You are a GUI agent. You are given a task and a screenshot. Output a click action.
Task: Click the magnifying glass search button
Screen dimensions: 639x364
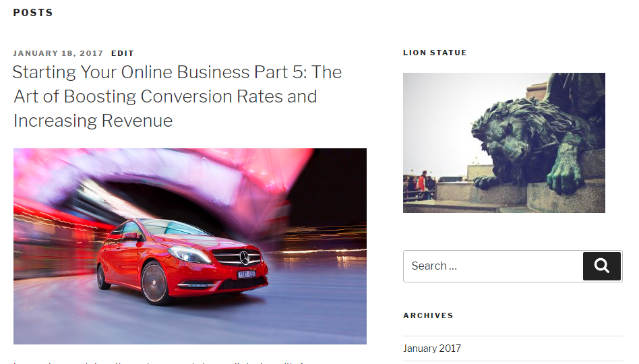[601, 266]
